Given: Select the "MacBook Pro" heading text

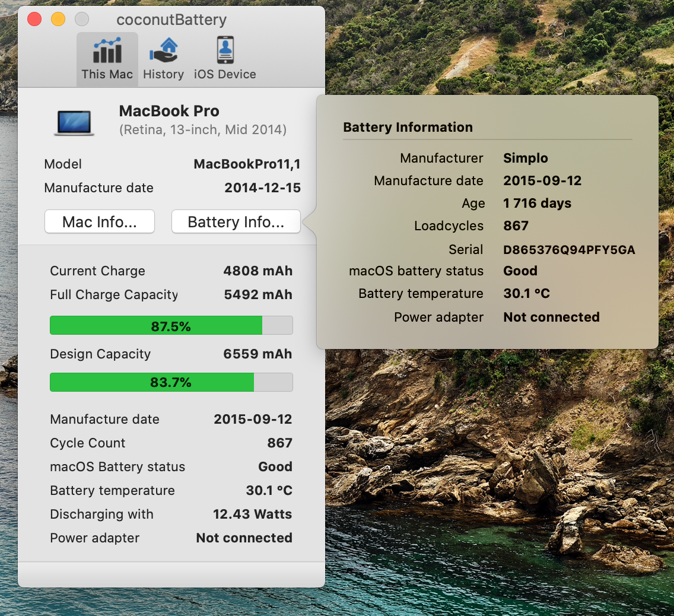Looking at the screenshot, I should coord(169,111).
